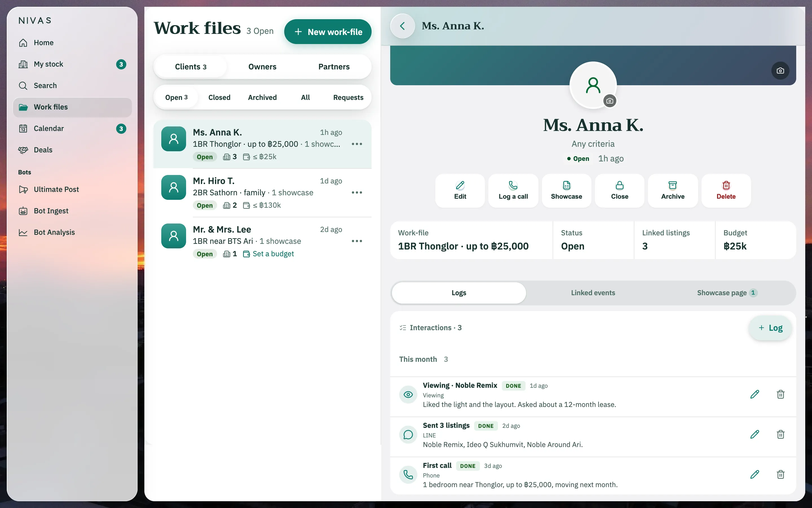Screen dimensions: 812x508
Task: Delete the Sent 3 listings log
Action: 780,434
